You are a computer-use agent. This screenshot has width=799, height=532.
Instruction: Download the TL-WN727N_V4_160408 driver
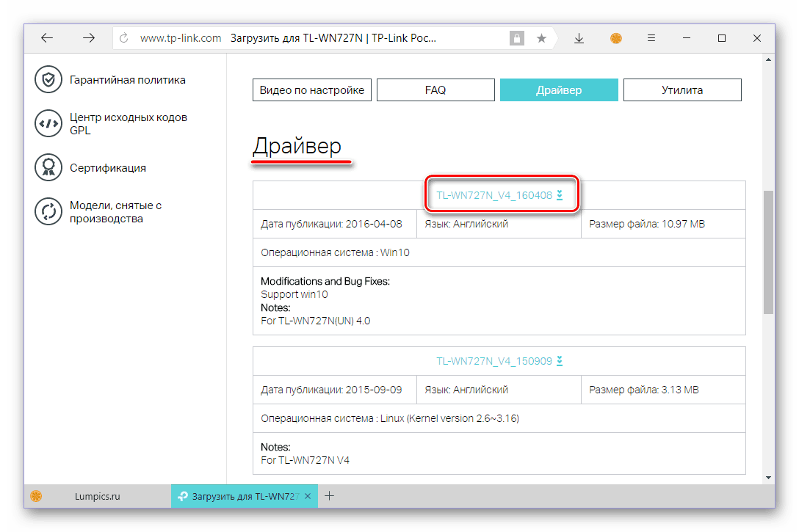pos(499,195)
